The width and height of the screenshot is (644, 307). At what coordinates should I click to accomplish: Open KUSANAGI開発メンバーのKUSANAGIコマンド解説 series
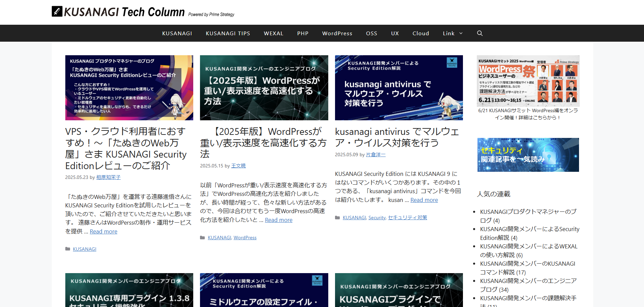click(x=528, y=268)
